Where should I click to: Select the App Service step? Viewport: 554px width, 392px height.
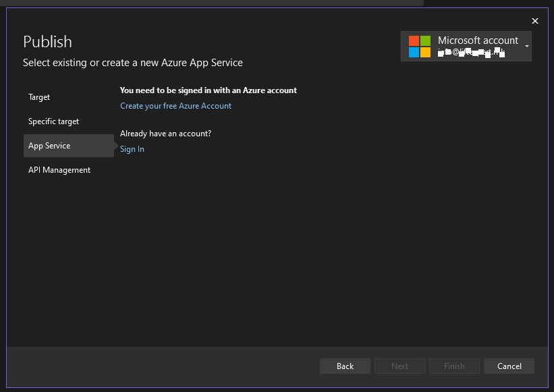point(69,146)
